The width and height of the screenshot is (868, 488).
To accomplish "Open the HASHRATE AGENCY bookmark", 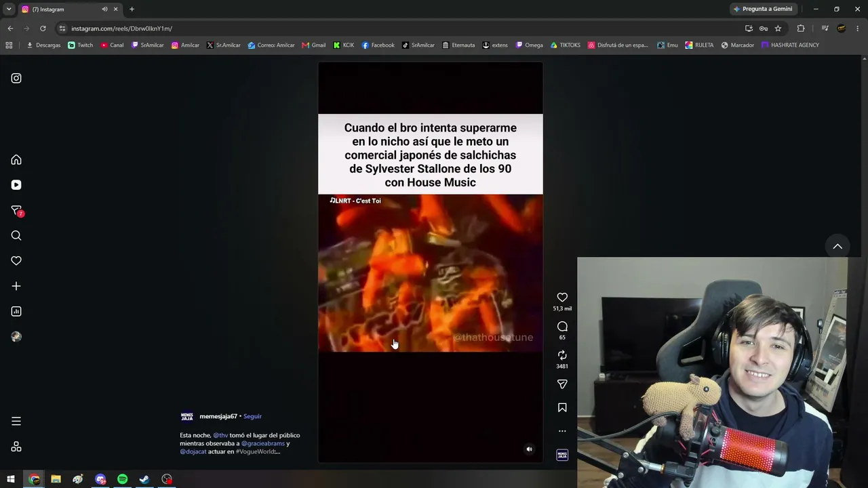I will [791, 45].
